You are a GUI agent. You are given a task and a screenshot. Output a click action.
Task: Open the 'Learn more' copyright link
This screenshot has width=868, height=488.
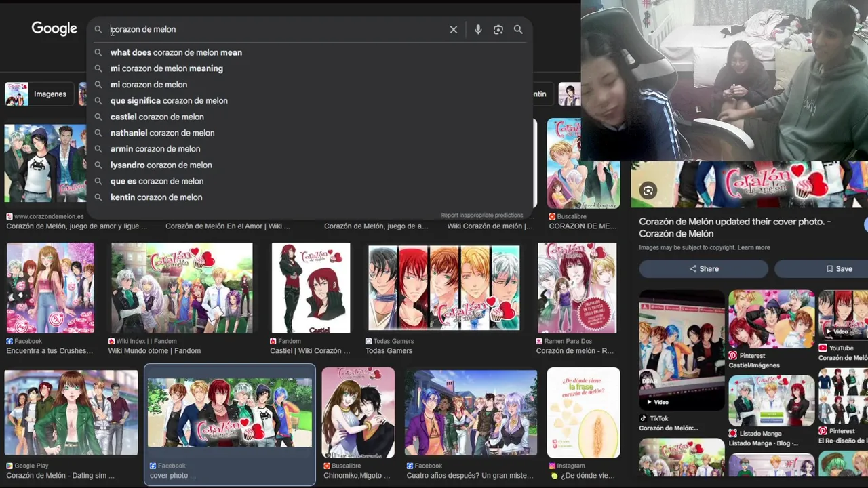[753, 248]
